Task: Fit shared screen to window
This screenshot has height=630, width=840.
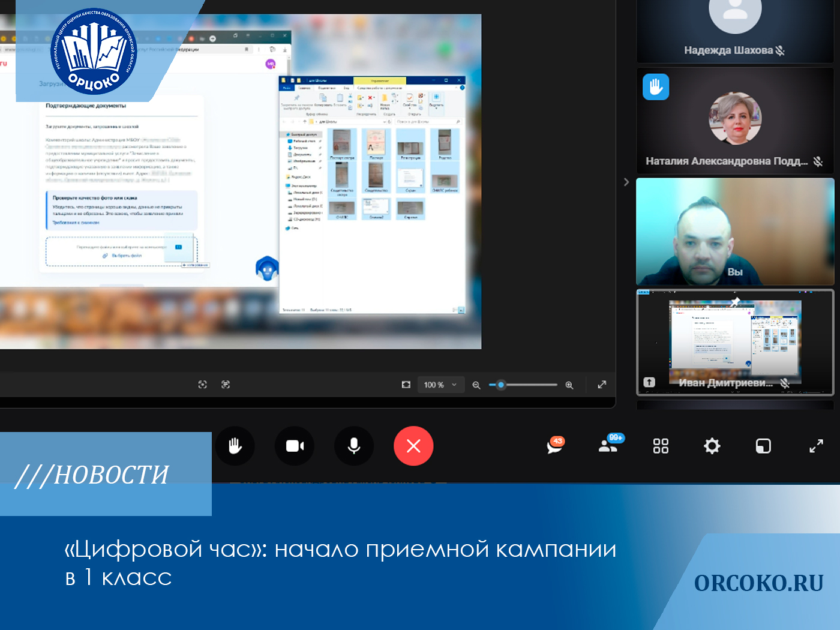Action: tap(406, 385)
